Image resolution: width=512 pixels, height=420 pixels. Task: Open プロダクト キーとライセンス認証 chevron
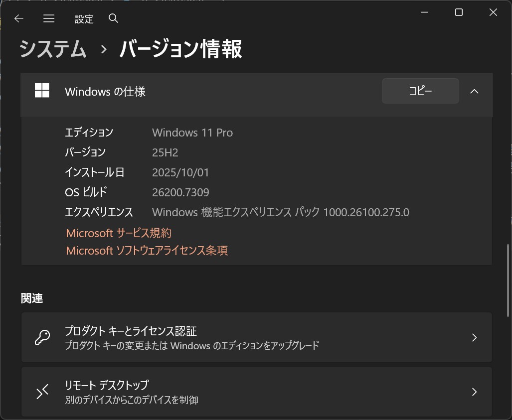(x=475, y=337)
